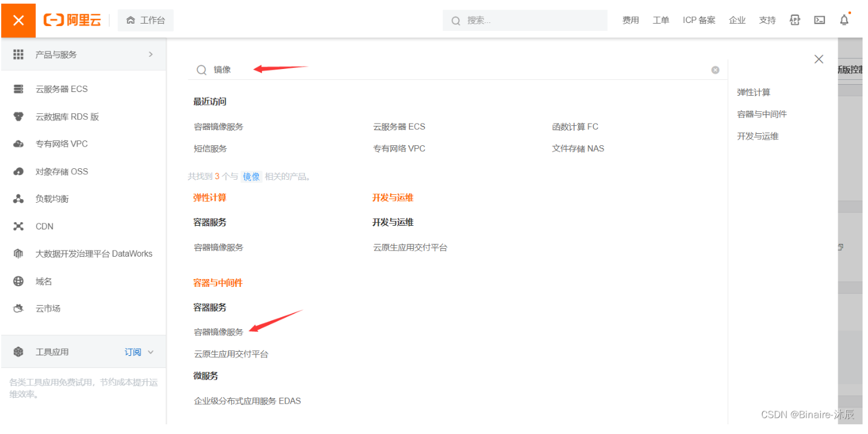Click the highlighted 镜像 keyword in result count
868x434 pixels.
(x=251, y=177)
